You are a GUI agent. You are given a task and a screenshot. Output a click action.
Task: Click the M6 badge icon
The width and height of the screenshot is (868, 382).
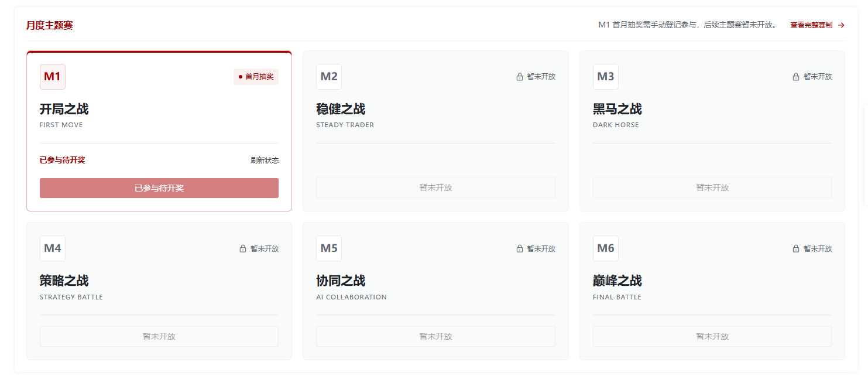tap(606, 248)
